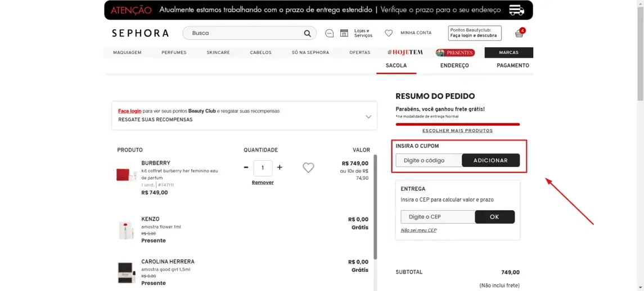Click the free shipping progress bar
The image size is (644, 291).
pos(457,124)
